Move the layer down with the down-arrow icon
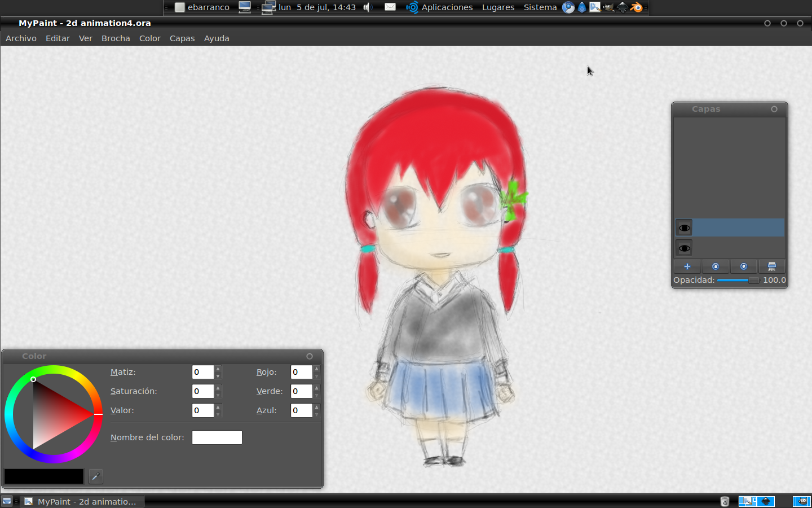 click(x=743, y=266)
